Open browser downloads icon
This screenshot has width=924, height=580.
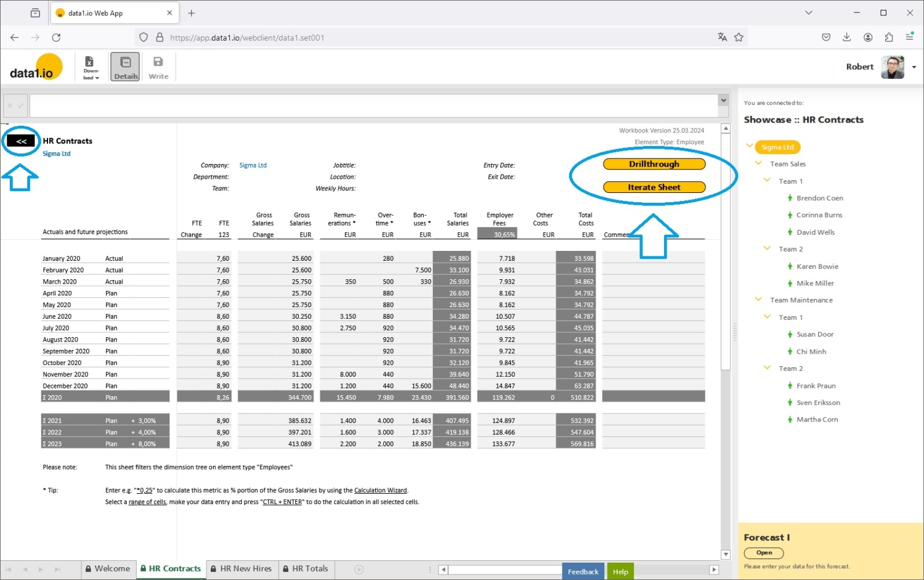847,38
